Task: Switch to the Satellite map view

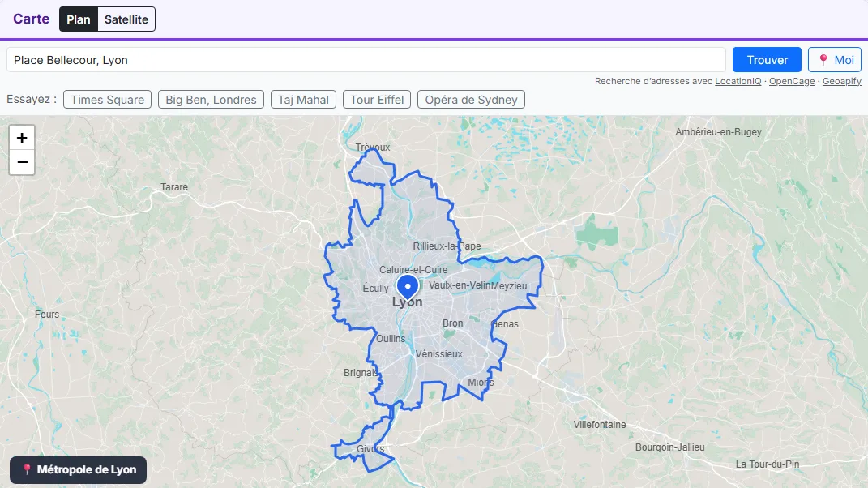Action: click(126, 19)
